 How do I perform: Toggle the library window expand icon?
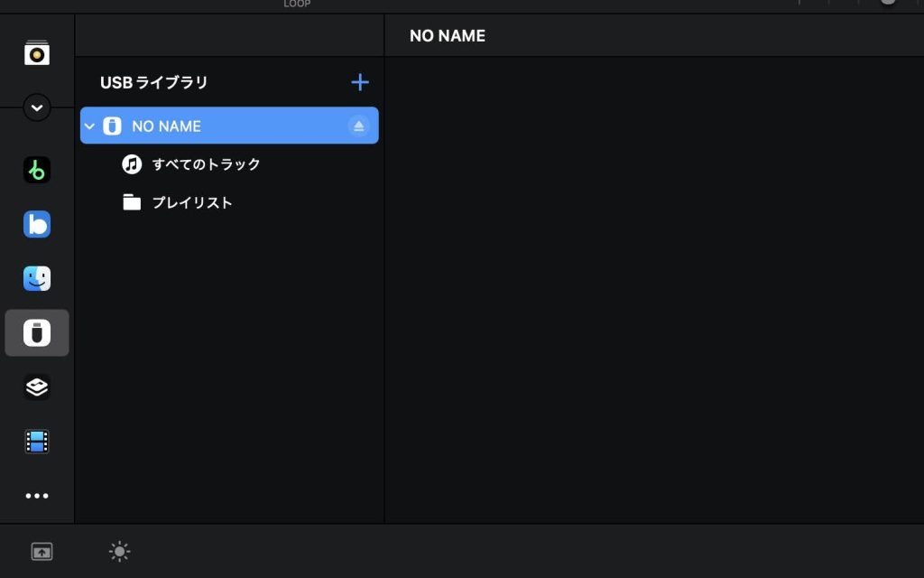tap(42, 551)
